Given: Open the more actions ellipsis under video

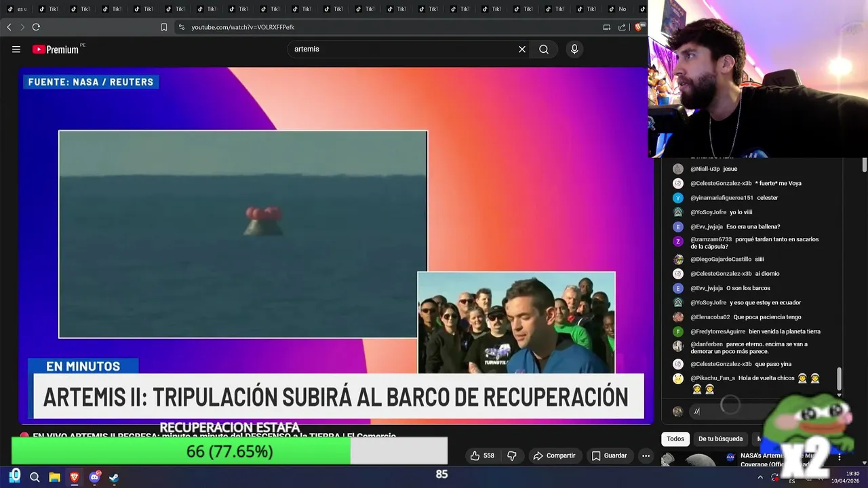Looking at the screenshot, I should pyautogui.click(x=646, y=455).
